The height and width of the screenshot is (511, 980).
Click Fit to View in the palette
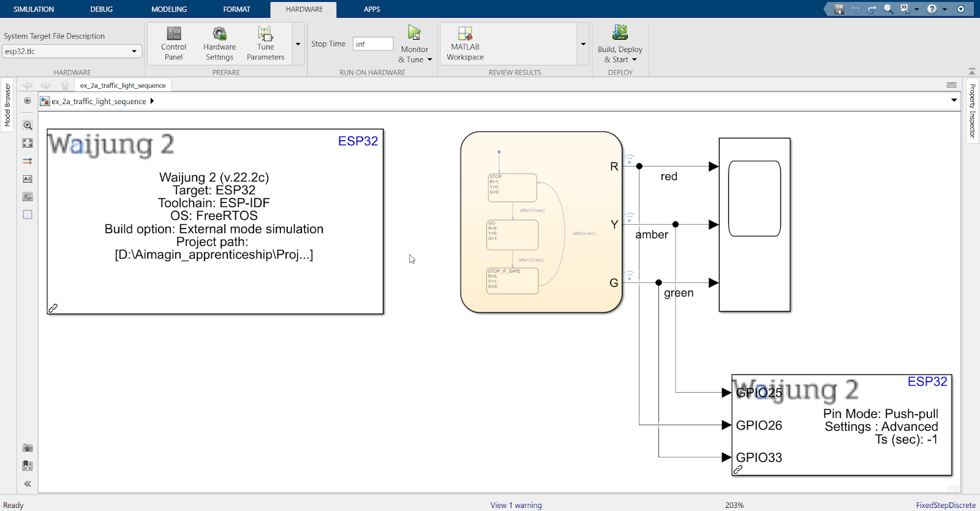pos(28,143)
